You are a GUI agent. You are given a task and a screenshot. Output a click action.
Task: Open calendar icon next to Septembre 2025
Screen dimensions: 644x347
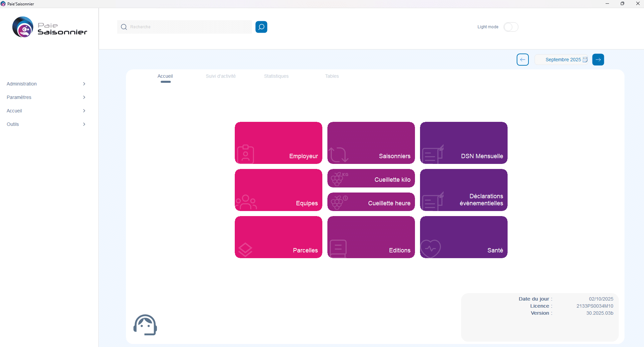[585, 60]
